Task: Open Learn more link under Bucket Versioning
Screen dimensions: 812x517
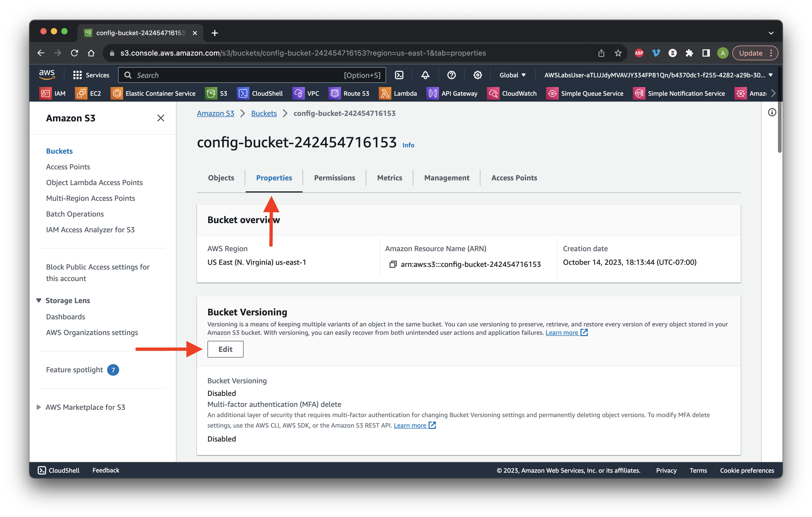Action: tap(567, 332)
